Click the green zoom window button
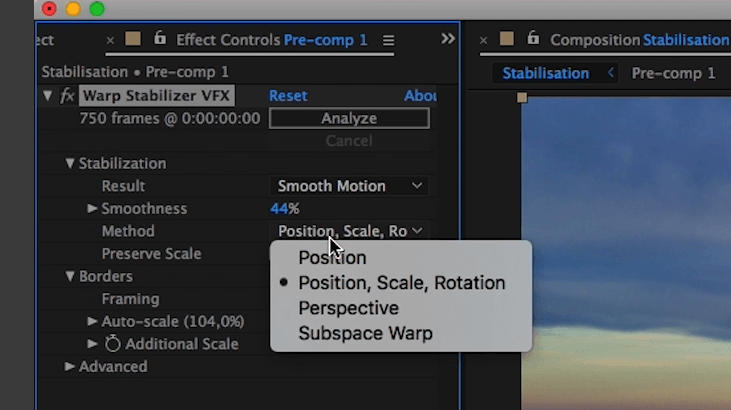The height and width of the screenshot is (410, 731). pos(97,9)
